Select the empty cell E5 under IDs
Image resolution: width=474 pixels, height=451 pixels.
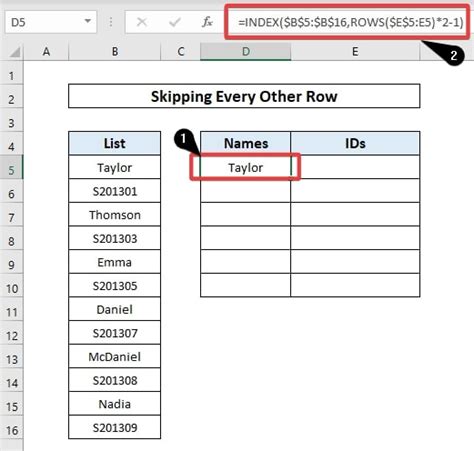coord(355,167)
